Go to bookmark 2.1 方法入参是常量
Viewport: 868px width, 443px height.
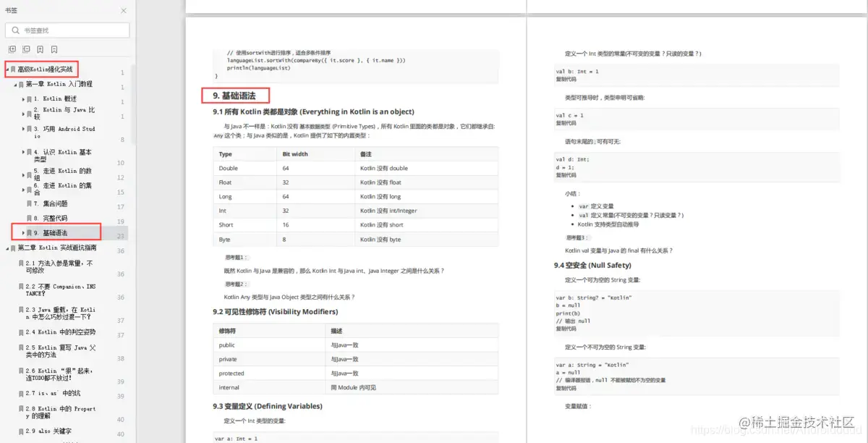59,266
